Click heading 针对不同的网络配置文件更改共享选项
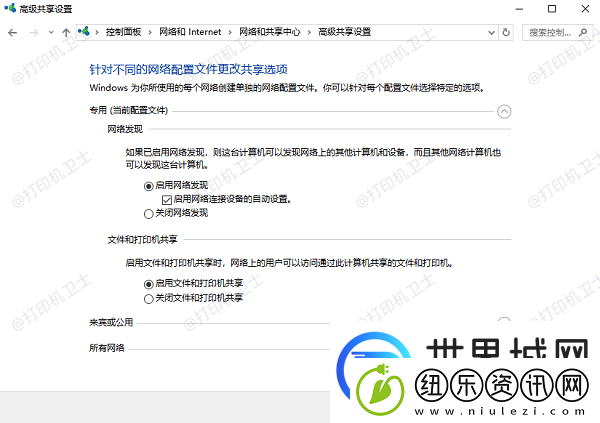 pyautogui.click(x=188, y=69)
